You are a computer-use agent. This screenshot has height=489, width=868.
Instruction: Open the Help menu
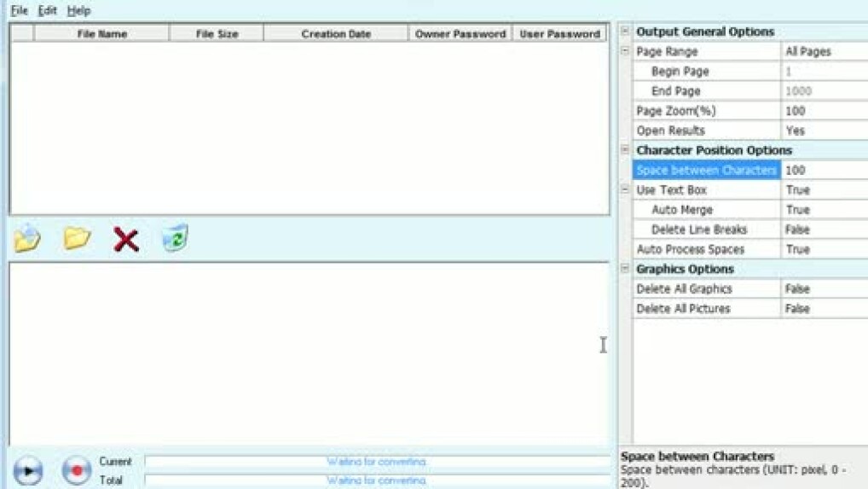[78, 11]
